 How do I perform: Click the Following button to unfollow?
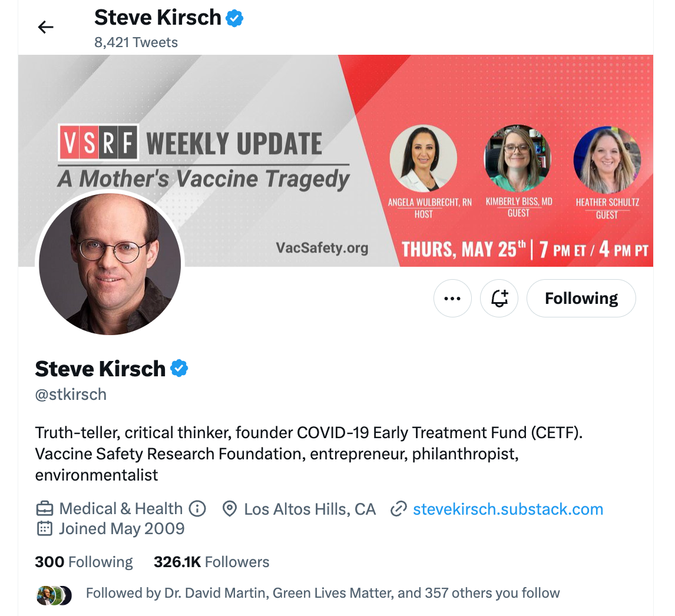pos(581,299)
